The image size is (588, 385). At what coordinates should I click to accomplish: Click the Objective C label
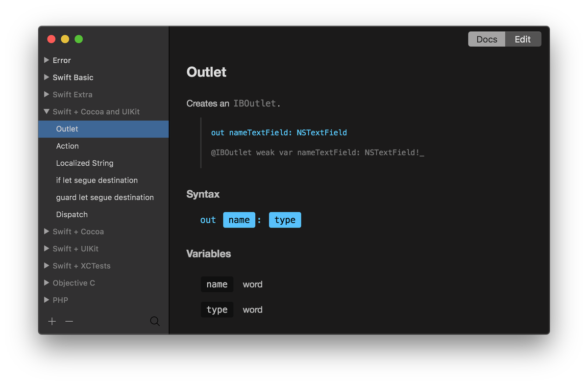pos(73,283)
